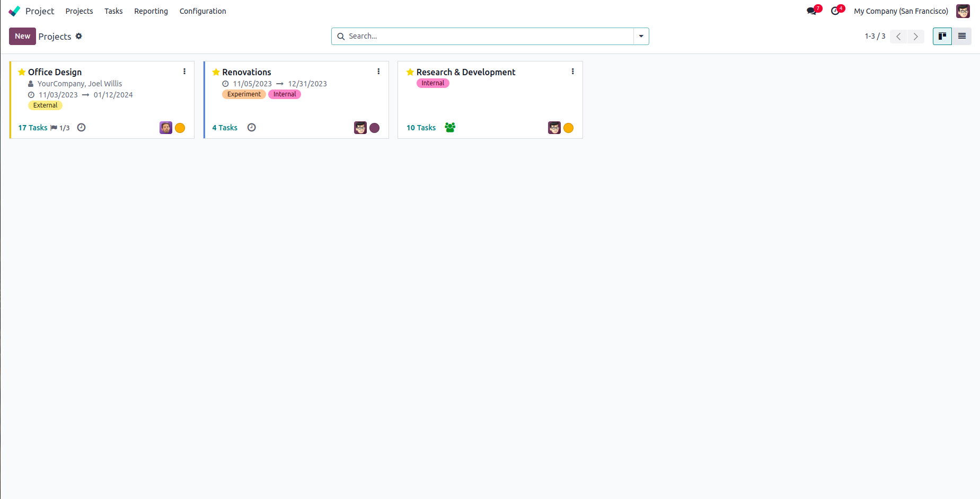Open 4 Tasks link on Renovations

(x=225, y=128)
